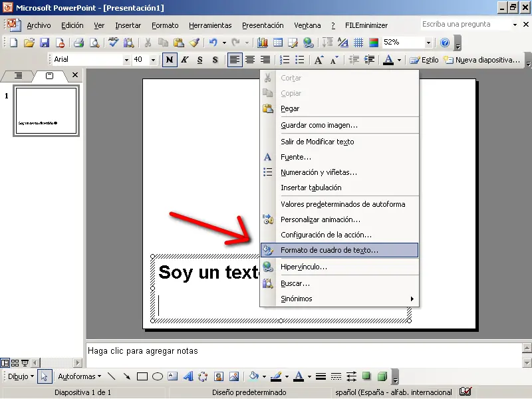Click the font color 'A' swatch in formatting toolbar
532x399 pixels.
point(388,60)
